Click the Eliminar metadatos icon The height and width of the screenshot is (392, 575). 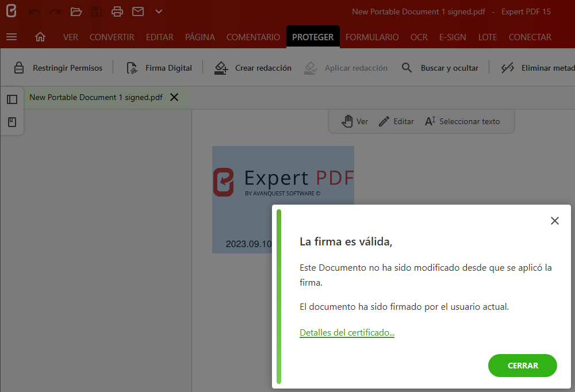pos(508,68)
